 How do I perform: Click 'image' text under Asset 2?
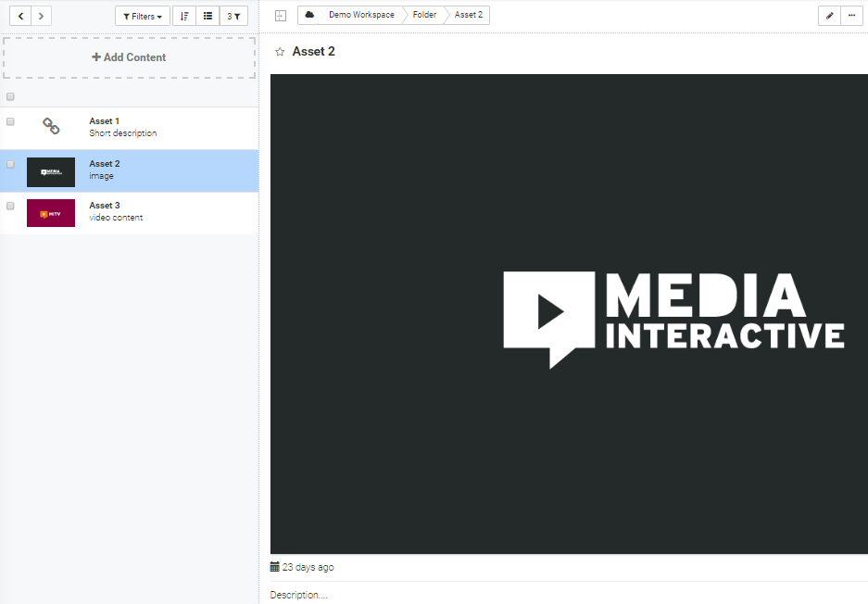(x=101, y=176)
